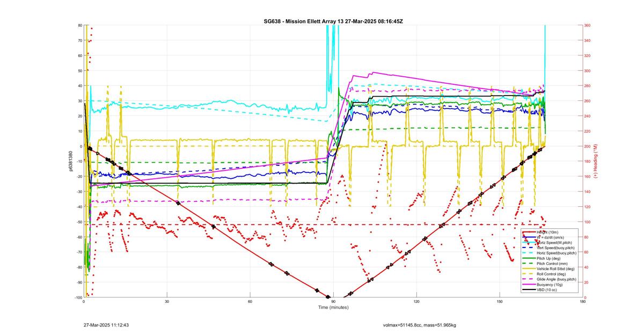Click the deepest height marker near 90 minutes
The width and height of the screenshot is (644, 334).
tap(327, 296)
